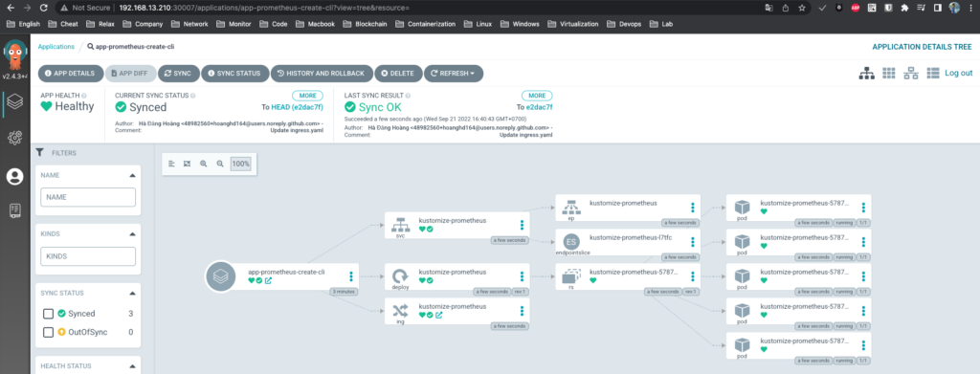The image size is (980, 374).
Task: Collapse the HEALTH STATUS filter section
Action: 132,366
